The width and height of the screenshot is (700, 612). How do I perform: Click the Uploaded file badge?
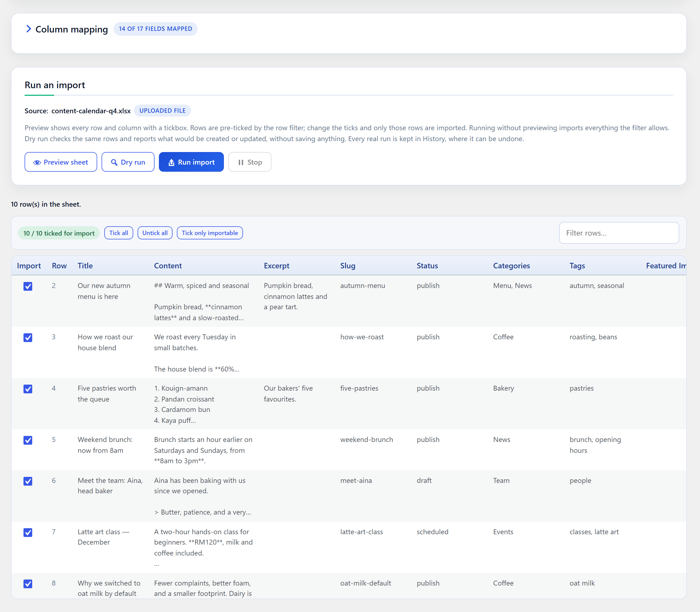tap(162, 111)
